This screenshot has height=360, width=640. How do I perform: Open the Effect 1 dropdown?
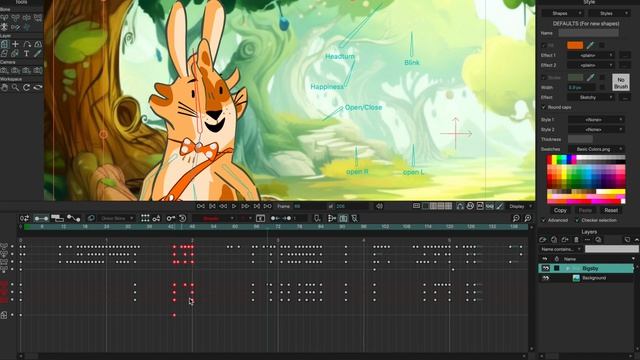591,55
